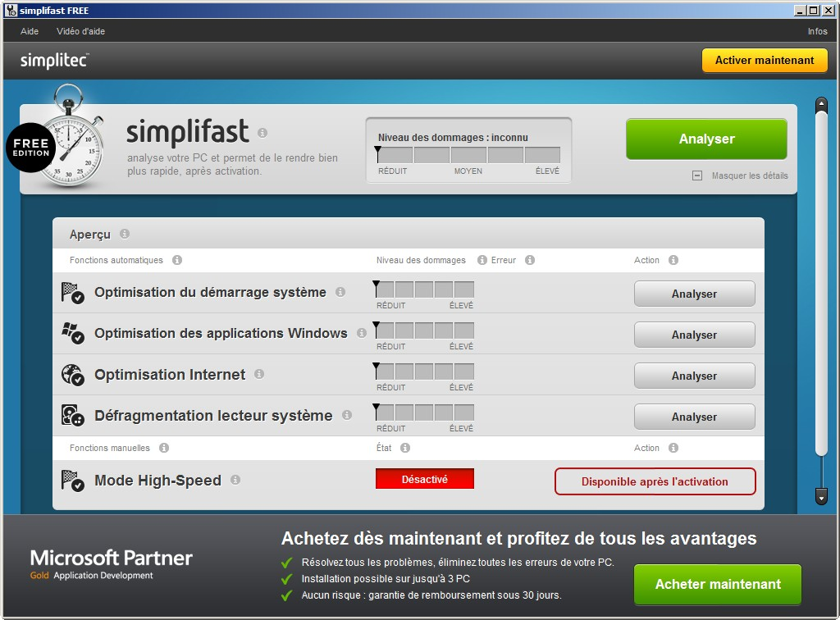Click info icon next to Fonctions manuelles
The image size is (840, 620).
[164, 448]
